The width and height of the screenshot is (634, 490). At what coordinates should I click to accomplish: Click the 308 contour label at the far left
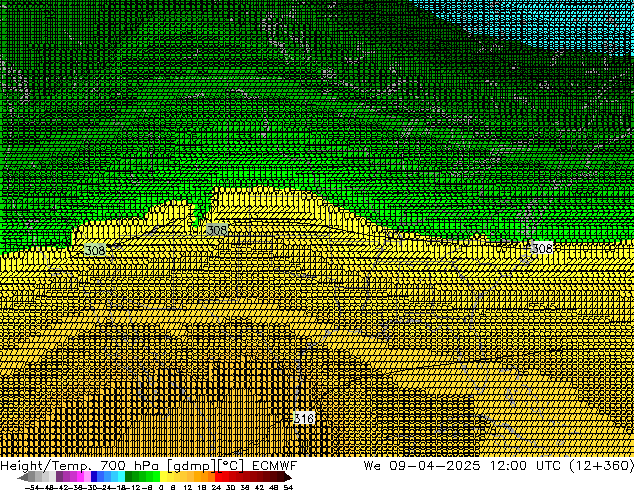(x=95, y=250)
